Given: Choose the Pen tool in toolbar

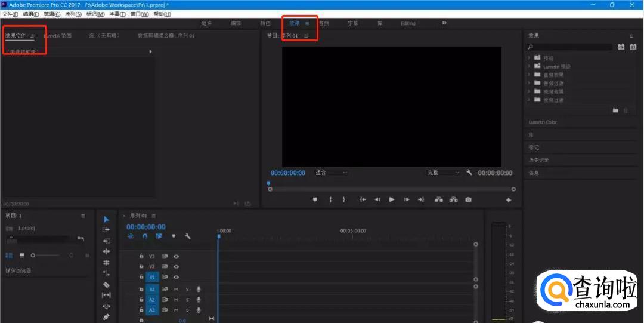Looking at the screenshot, I should [106, 316].
